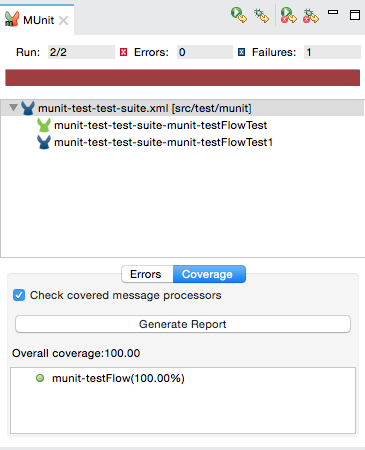Select the MUnit view tab
The width and height of the screenshot is (365, 450).
37,20
